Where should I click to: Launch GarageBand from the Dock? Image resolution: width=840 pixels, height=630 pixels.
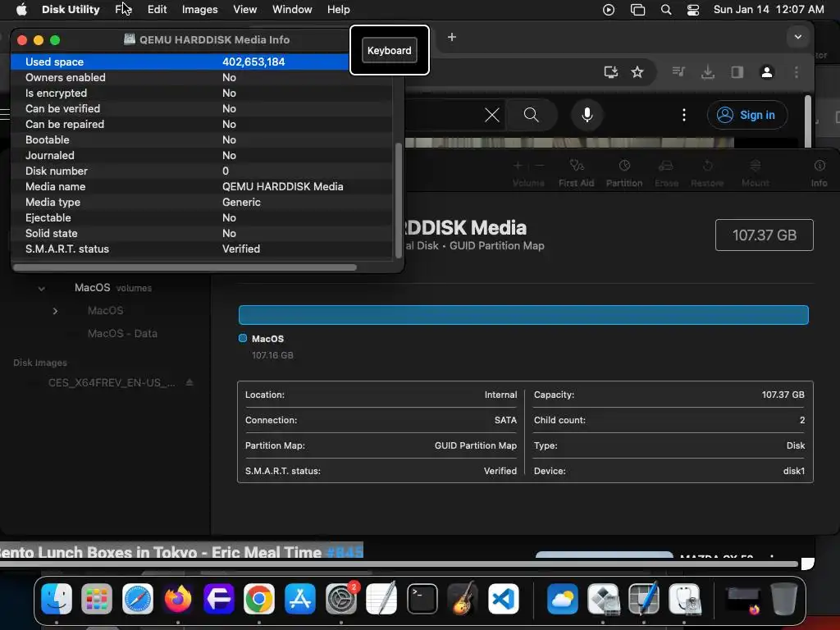coord(463,598)
